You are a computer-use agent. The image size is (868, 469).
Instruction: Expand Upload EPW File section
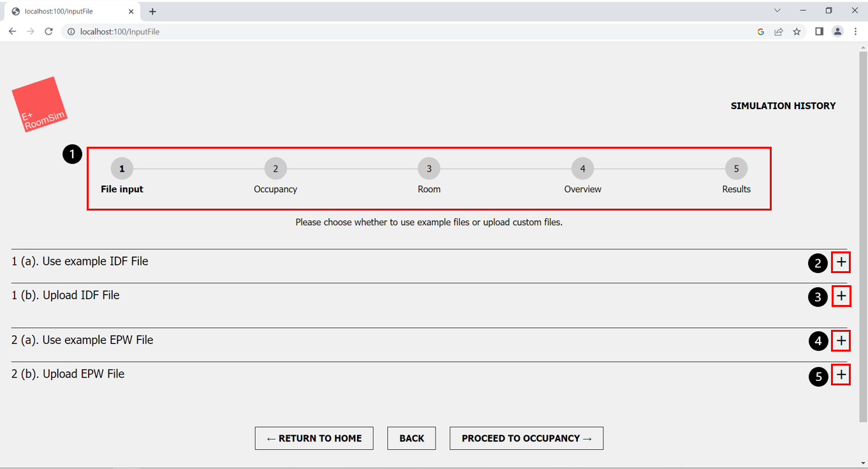841,375
